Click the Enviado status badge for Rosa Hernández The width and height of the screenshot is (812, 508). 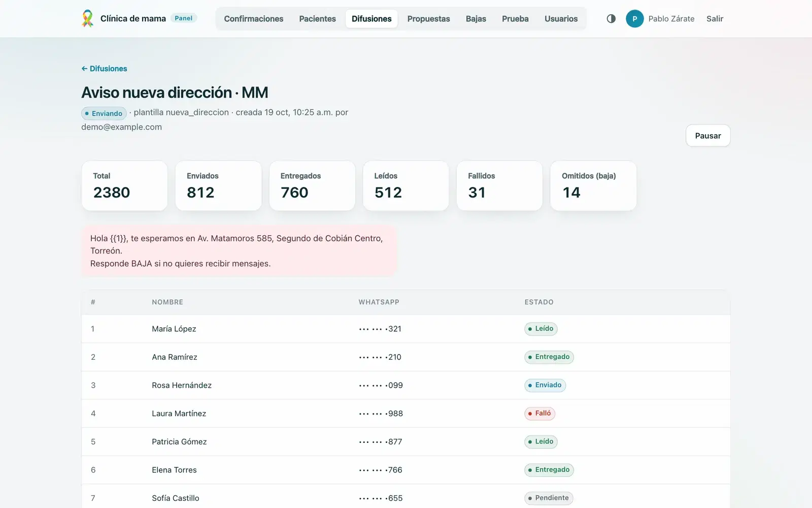[x=545, y=385]
